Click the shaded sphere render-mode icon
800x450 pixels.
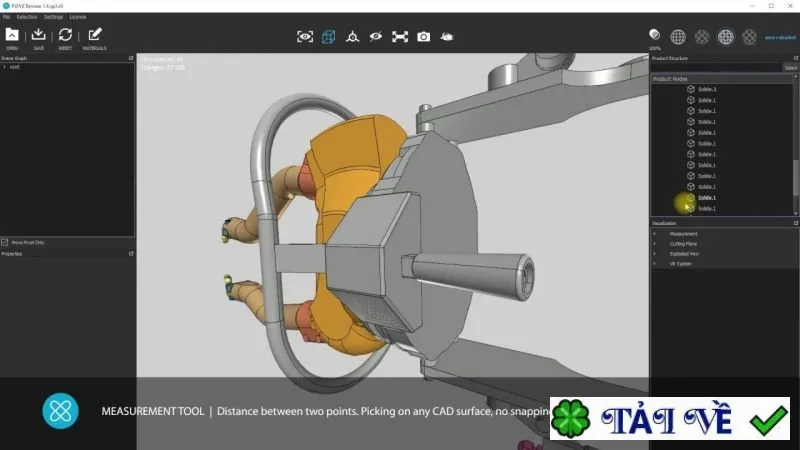click(655, 35)
